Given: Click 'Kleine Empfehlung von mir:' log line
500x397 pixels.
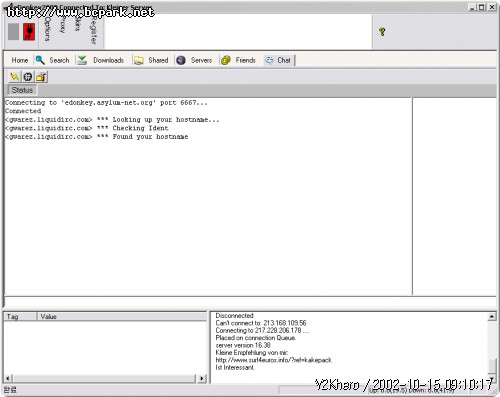Looking at the screenshot, I should click(252, 353).
